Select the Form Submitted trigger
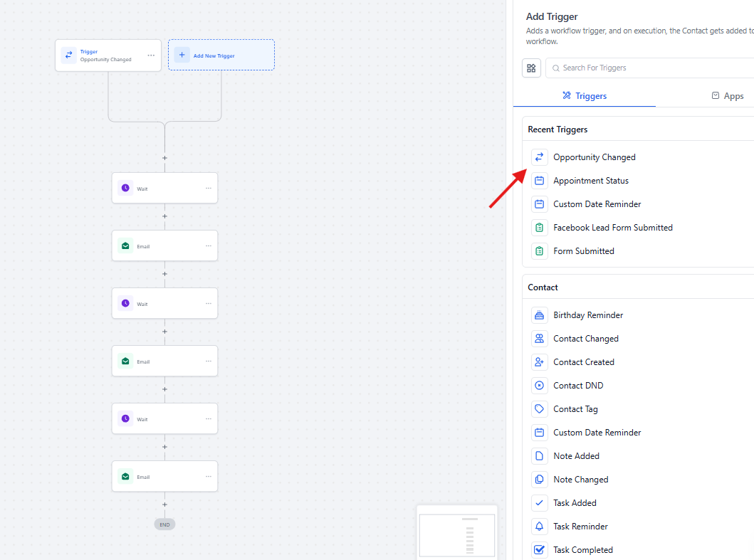 click(583, 251)
